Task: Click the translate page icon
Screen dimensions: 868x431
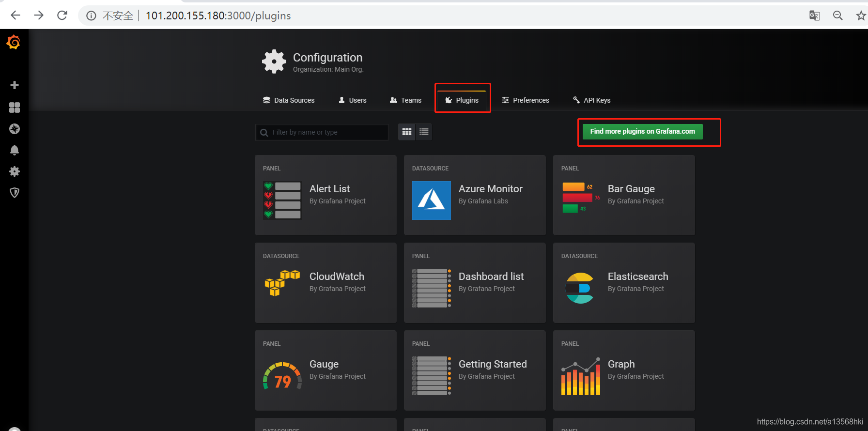Action: [x=815, y=15]
